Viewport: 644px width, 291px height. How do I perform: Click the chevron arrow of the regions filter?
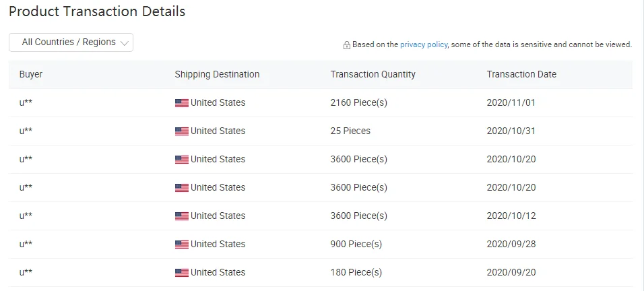point(124,42)
